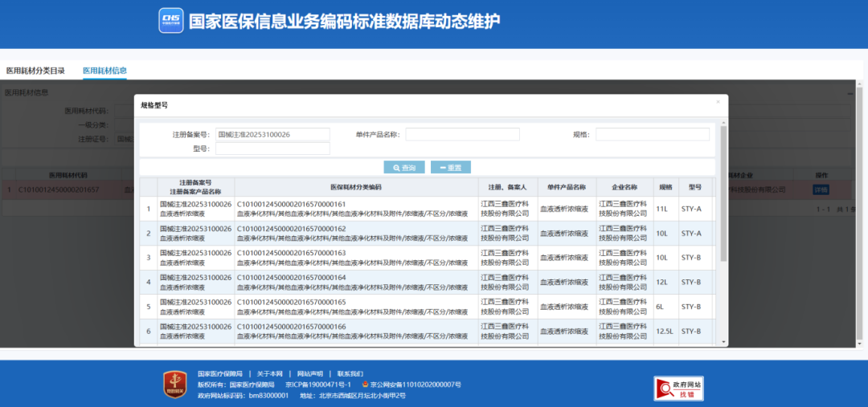Close the 规格型号 dialog
This screenshot has height=407, width=868.
[x=718, y=102]
